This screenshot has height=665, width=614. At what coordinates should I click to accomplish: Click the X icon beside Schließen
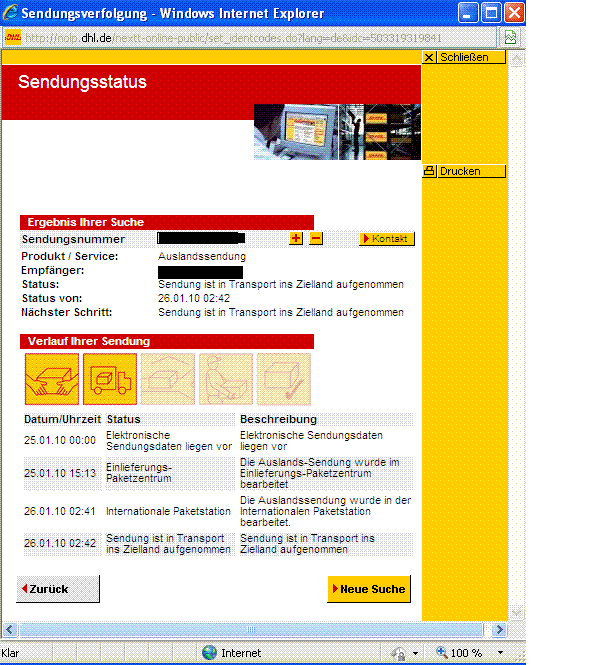pyautogui.click(x=429, y=57)
